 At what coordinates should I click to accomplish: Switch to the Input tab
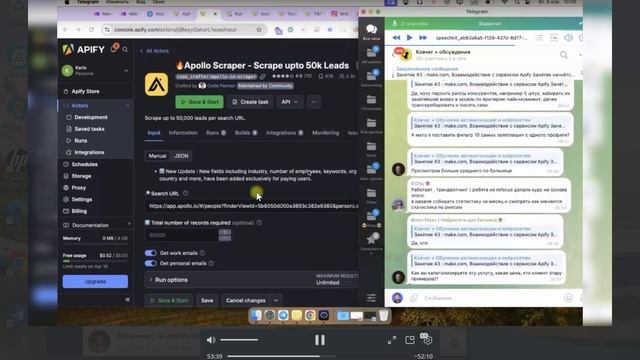point(154,133)
